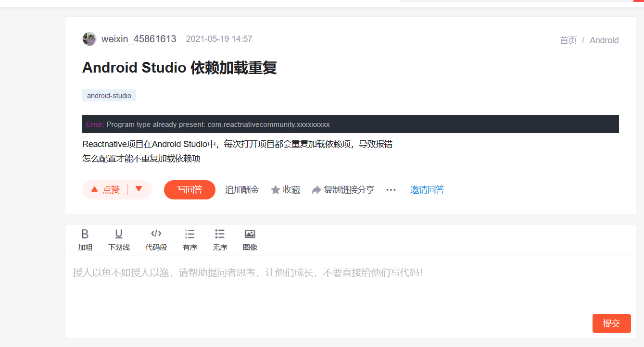Click 邀请回答 link
Image resolution: width=644 pixels, height=347 pixels.
pos(427,189)
